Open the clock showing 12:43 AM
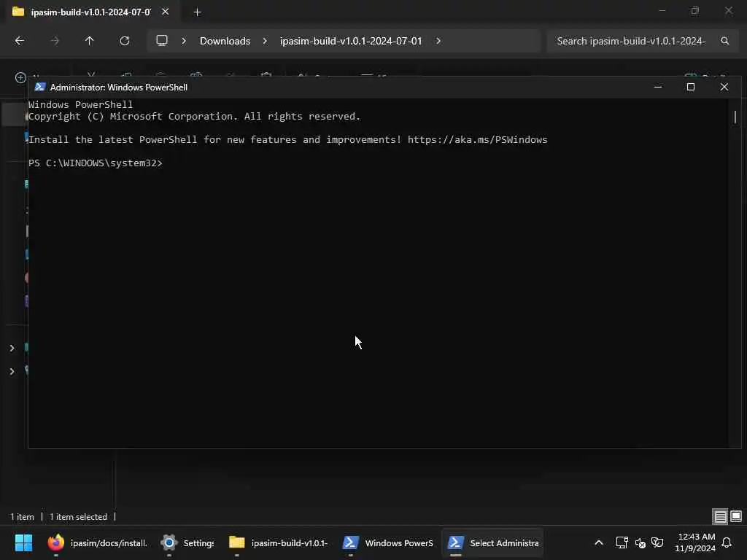The height and width of the screenshot is (560, 747). click(695, 542)
